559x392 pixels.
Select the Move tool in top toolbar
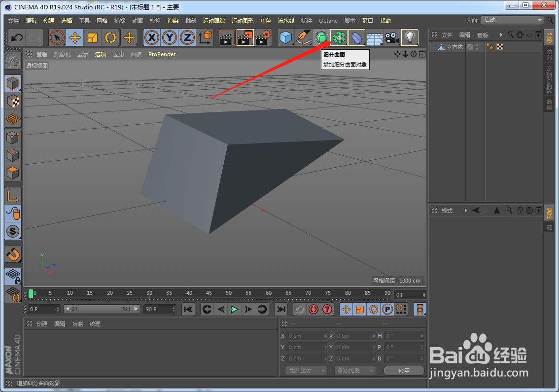click(x=75, y=37)
